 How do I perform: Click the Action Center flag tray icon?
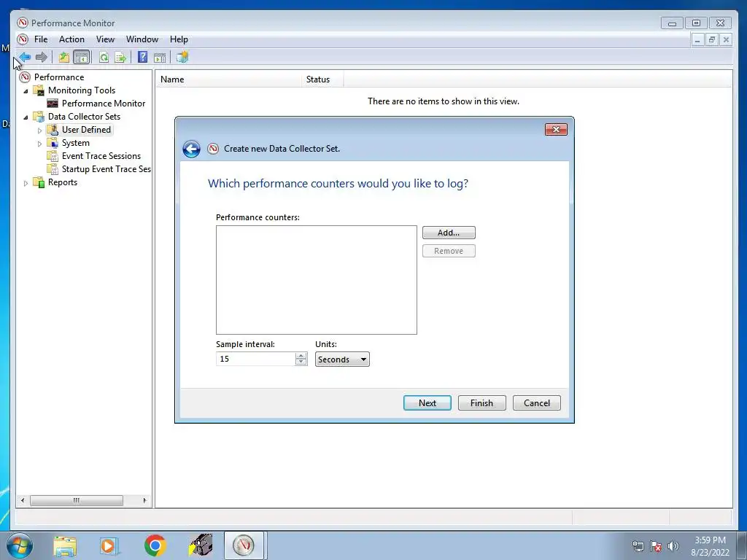click(656, 546)
